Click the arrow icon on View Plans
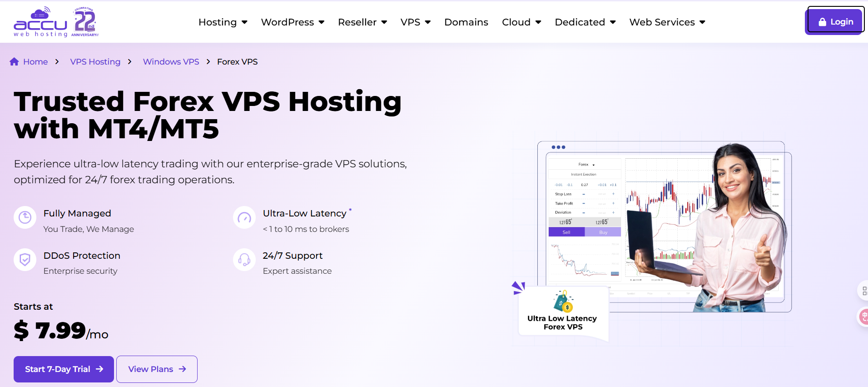 pyautogui.click(x=182, y=369)
